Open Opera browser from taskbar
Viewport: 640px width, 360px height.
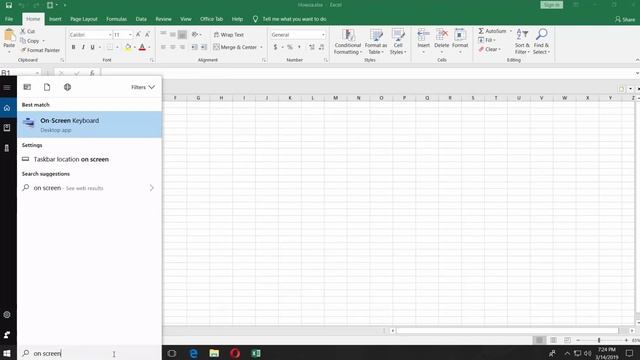point(235,353)
